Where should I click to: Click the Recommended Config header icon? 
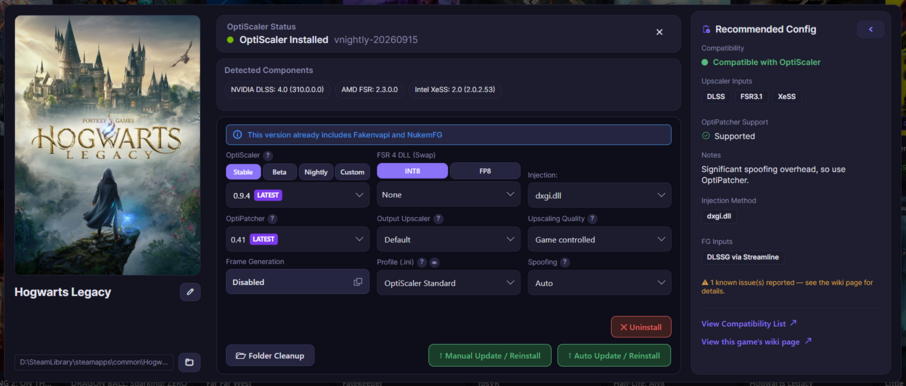coord(706,29)
